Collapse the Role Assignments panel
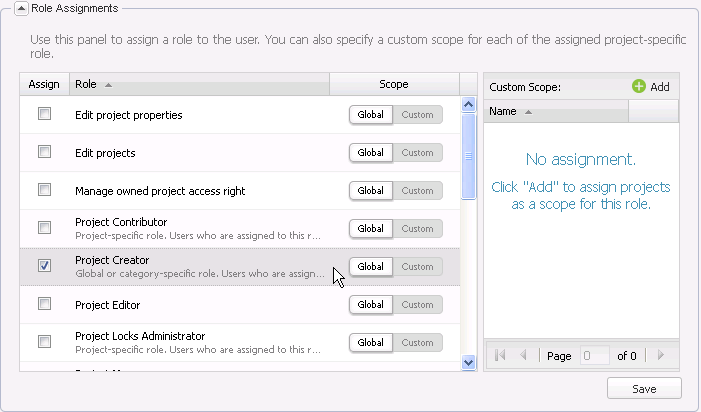Screen dimensions: 701x412 pyautogui.click(x=20, y=8)
